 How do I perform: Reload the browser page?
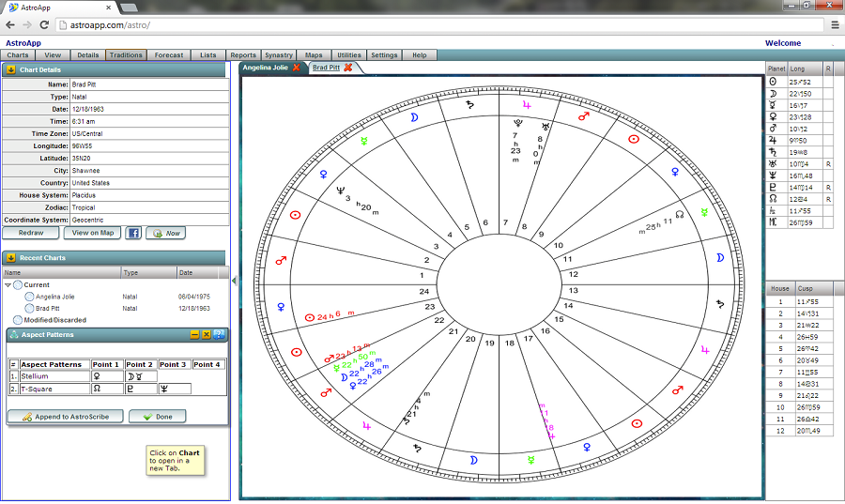pos(44,25)
